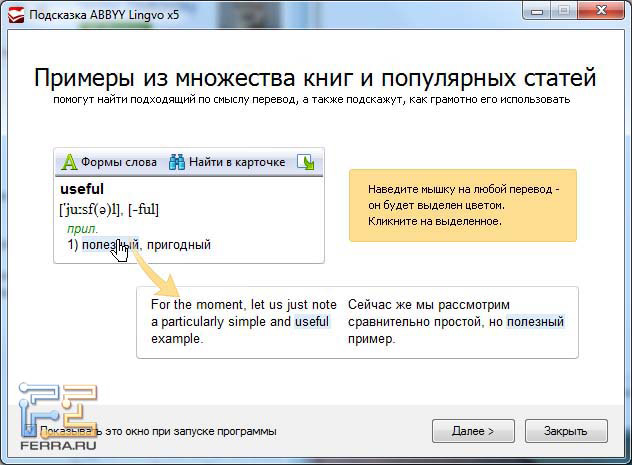
Task: Click the yellow hint box text
Action: pyautogui.click(x=463, y=205)
